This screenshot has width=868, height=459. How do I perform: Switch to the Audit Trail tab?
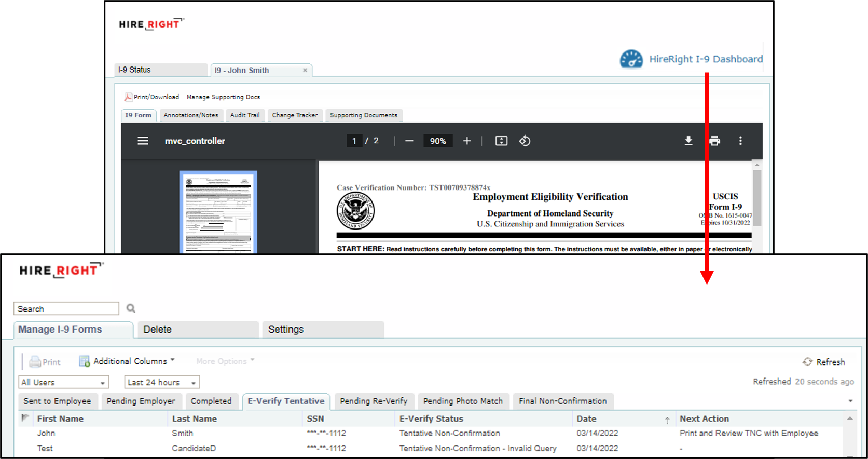(245, 115)
